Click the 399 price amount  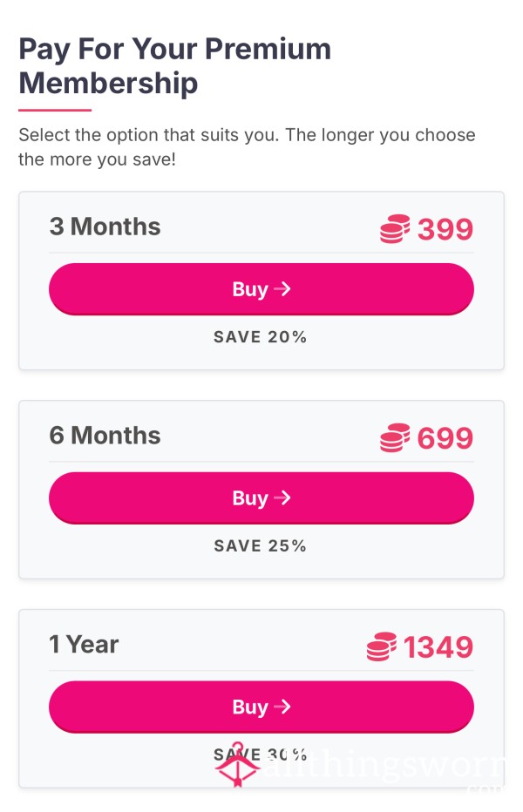445,230
